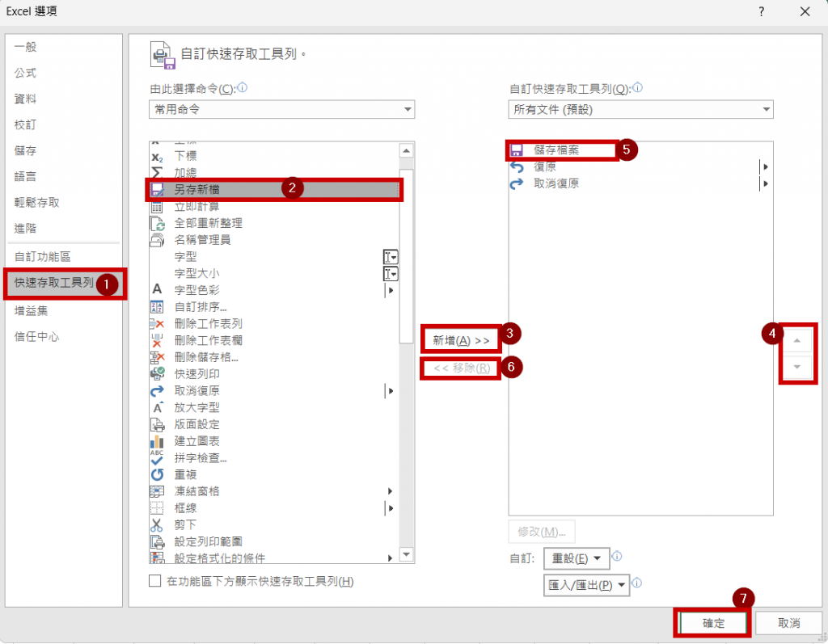Click the 立即計算 calculator icon

[157, 206]
